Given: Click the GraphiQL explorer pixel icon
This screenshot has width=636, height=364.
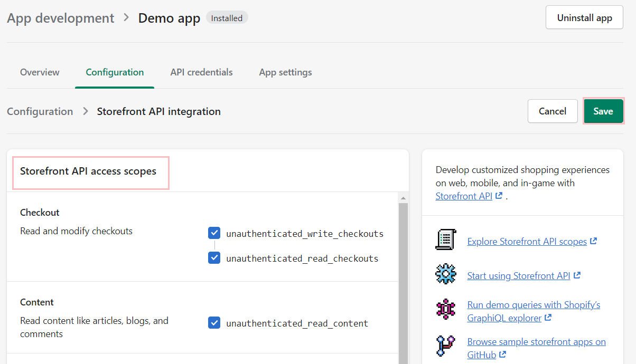Looking at the screenshot, I should point(446,309).
